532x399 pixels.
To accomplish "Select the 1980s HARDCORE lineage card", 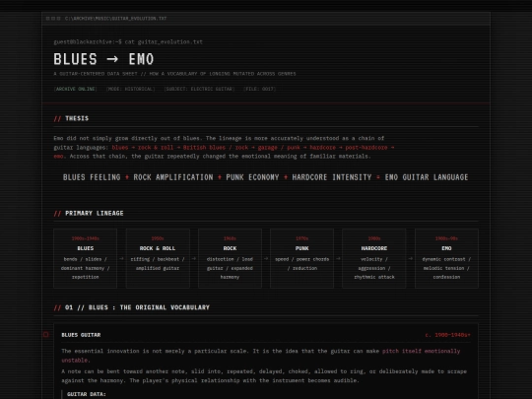I will 374,258.
